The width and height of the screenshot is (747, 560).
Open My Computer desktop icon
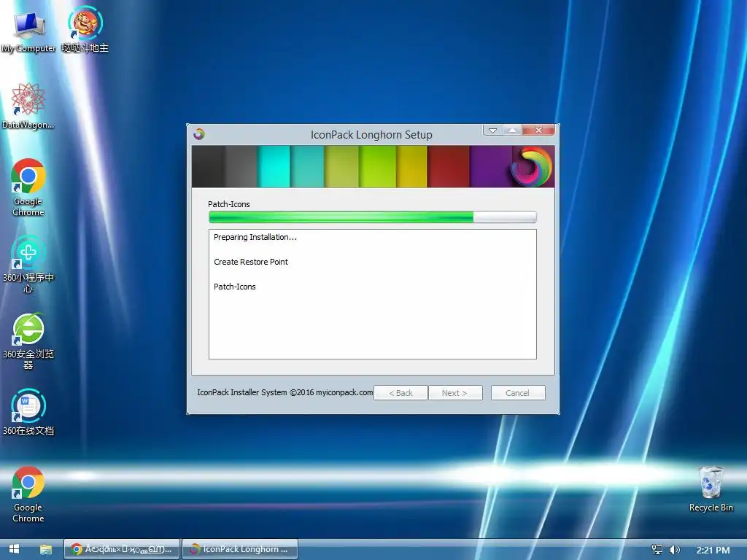pyautogui.click(x=28, y=31)
